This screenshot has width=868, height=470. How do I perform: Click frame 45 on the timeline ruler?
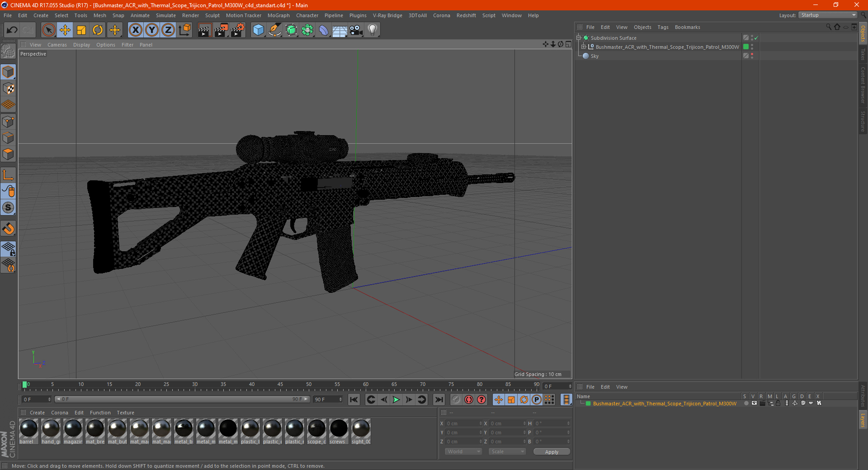(x=280, y=385)
